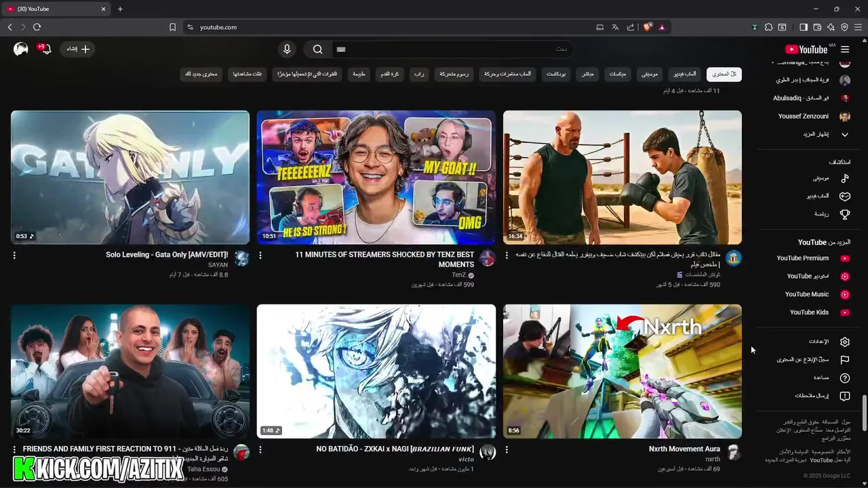Open the SAYAN channel name link
This screenshot has width=868, height=488.
[218, 265]
